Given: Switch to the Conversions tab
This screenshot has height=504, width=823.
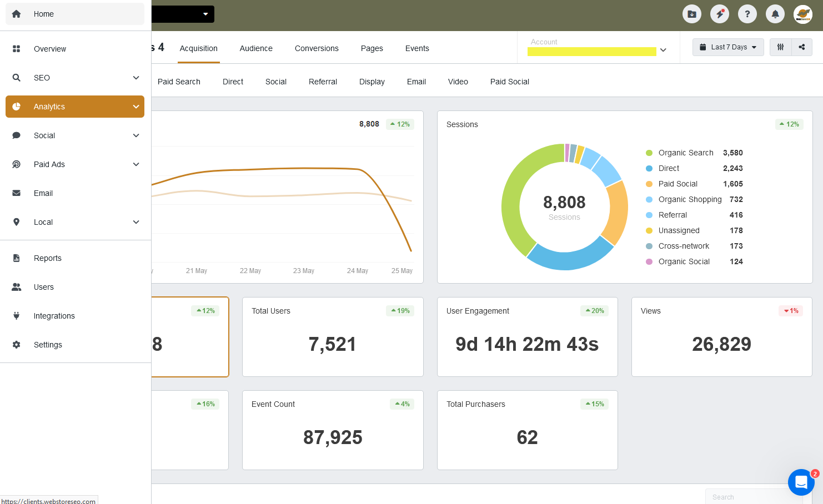Looking at the screenshot, I should pos(317,48).
